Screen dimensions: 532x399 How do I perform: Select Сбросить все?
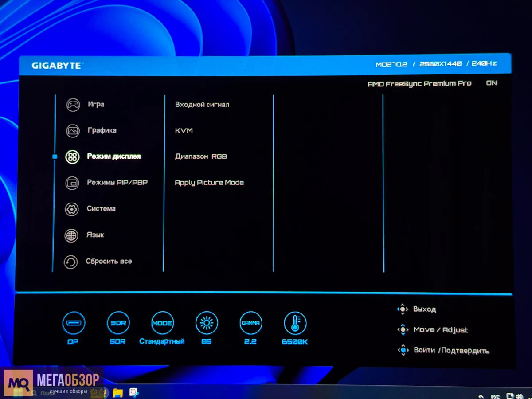109,261
